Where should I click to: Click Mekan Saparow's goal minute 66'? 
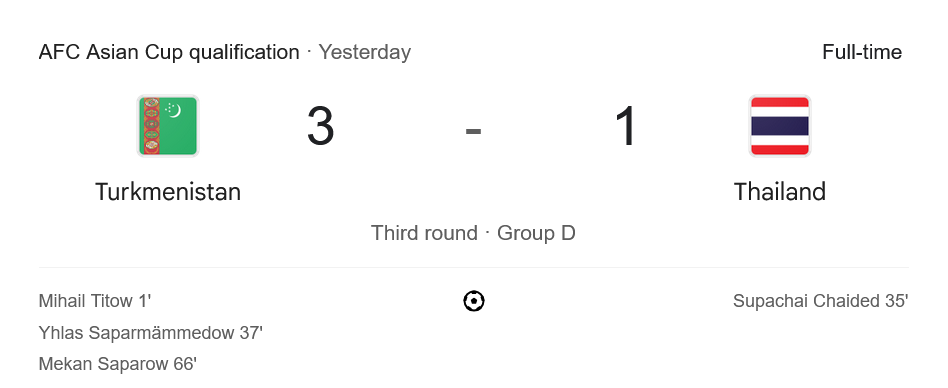(x=185, y=364)
